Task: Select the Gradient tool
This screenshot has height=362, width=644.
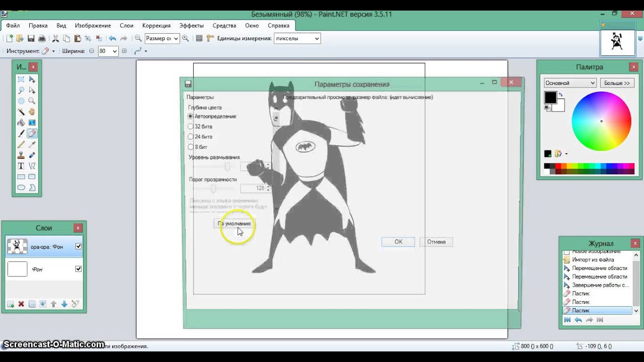Action: tap(32, 123)
